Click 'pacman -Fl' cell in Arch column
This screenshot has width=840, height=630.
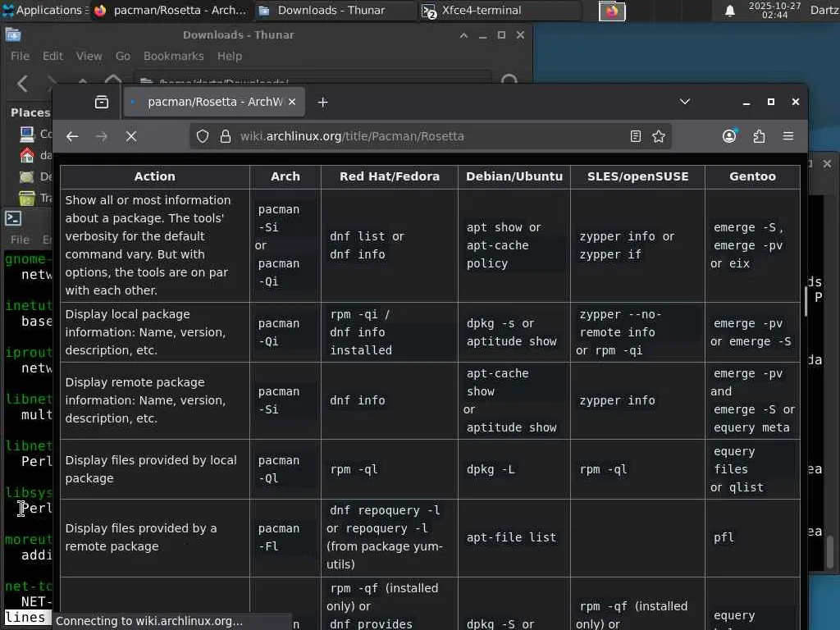[285, 538]
